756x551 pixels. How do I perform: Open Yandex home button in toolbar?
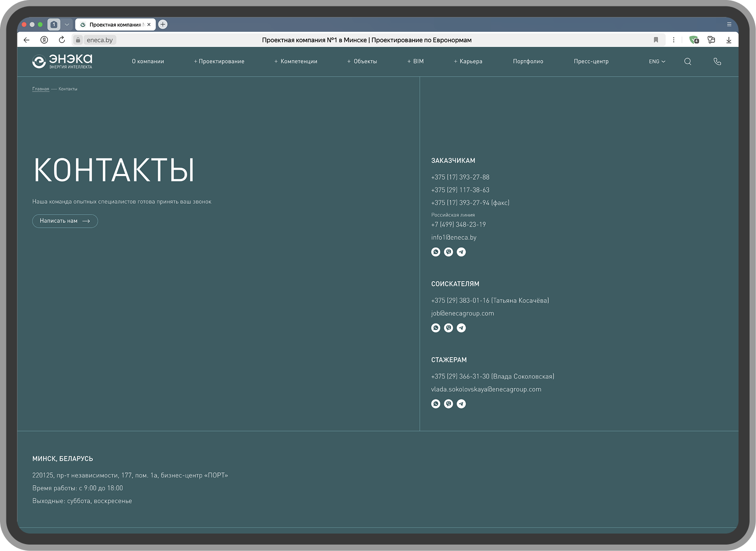44,40
